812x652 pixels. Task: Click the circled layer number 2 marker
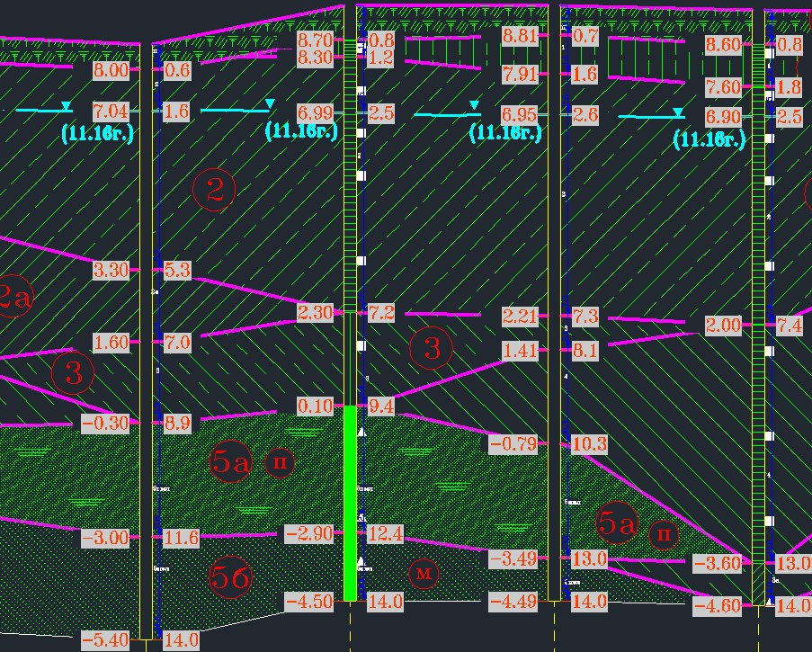click(214, 190)
